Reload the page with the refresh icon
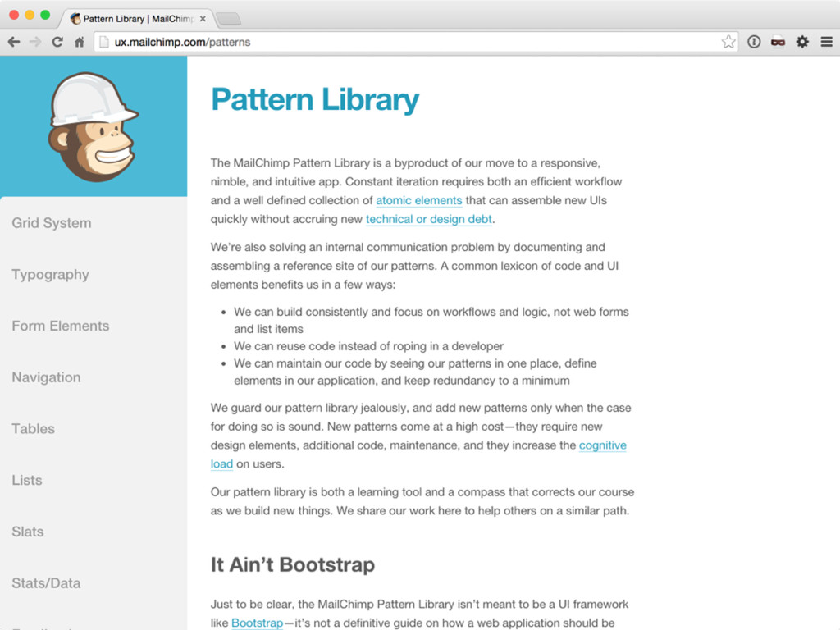 pos(57,42)
